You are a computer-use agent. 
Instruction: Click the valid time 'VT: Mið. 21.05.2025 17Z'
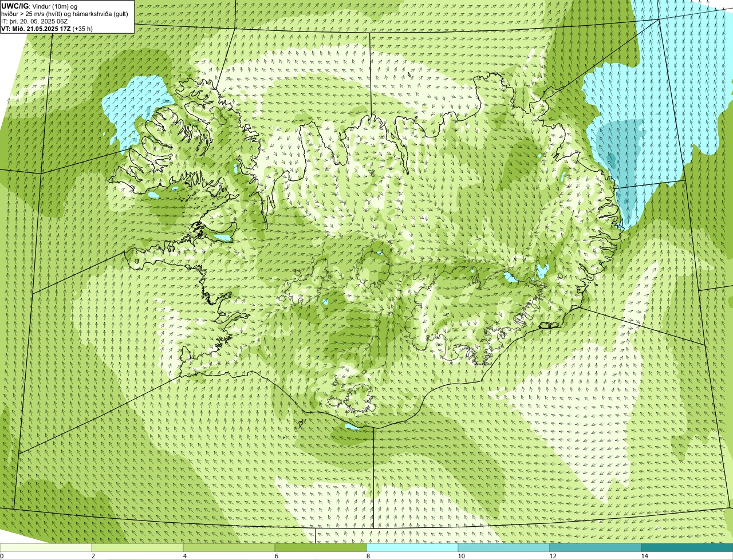pyautogui.click(x=36, y=29)
